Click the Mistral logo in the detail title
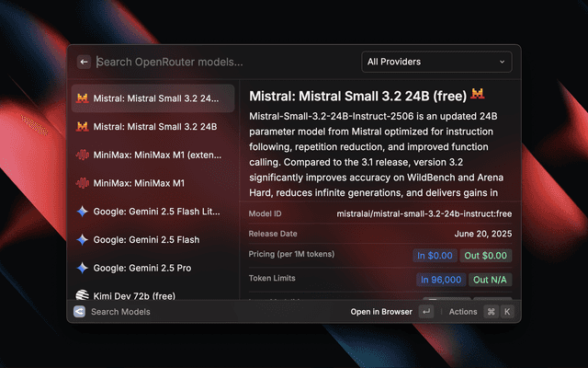 (478, 94)
